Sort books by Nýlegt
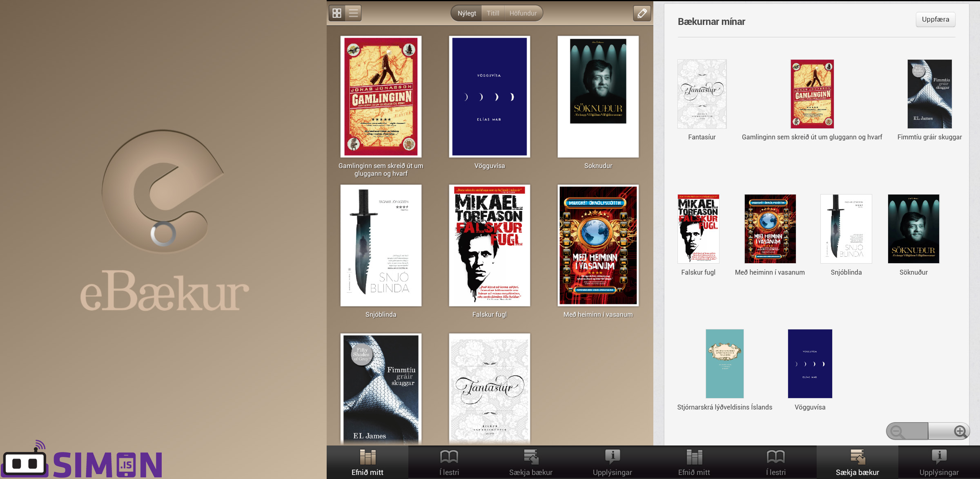The width and height of the screenshot is (980, 479). point(467,13)
